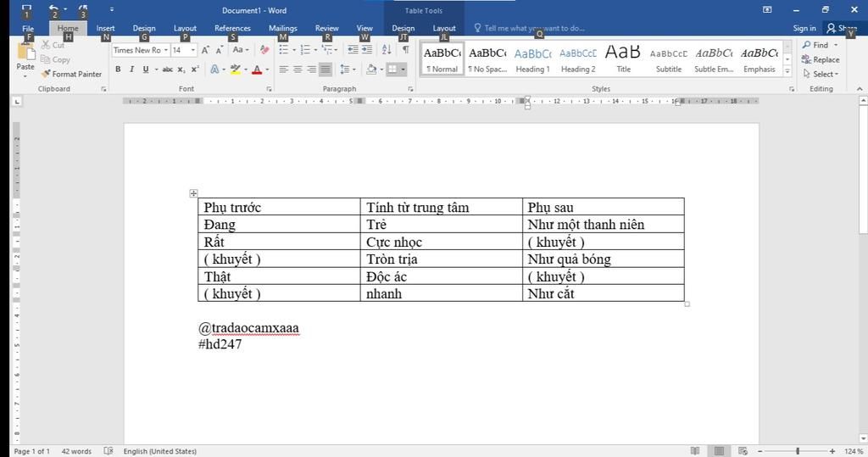Open underline style dropdown arrow
The image size is (868, 457).
tap(156, 70)
